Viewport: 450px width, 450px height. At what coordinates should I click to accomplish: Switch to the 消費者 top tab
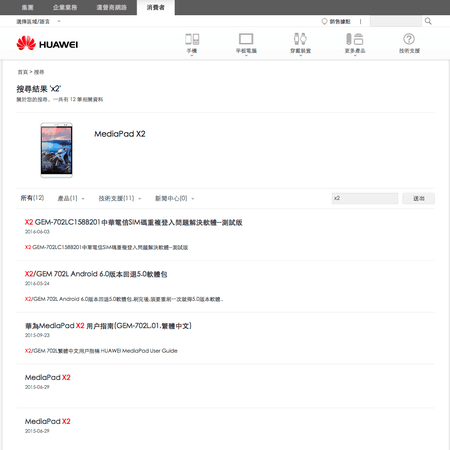(156, 7)
